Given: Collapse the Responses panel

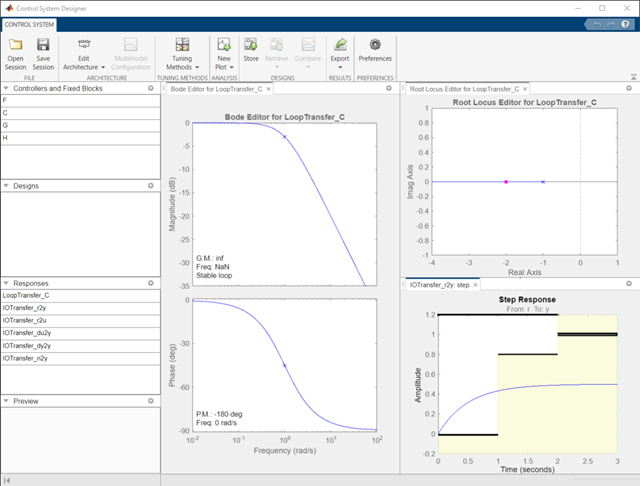Looking at the screenshot, I should coord(5,283).
